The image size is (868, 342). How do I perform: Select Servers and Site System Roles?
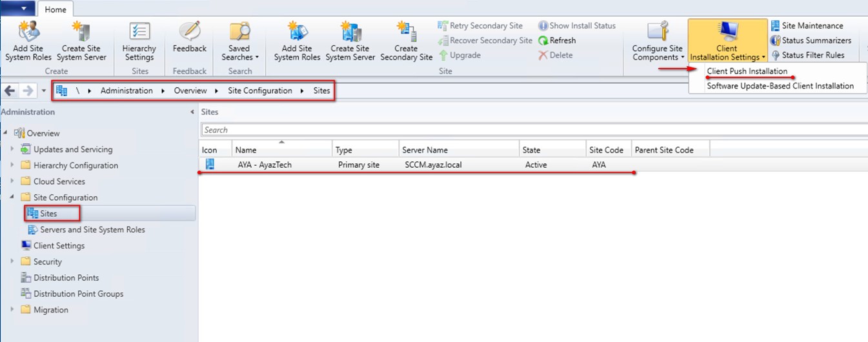click(x=92, y=230)
